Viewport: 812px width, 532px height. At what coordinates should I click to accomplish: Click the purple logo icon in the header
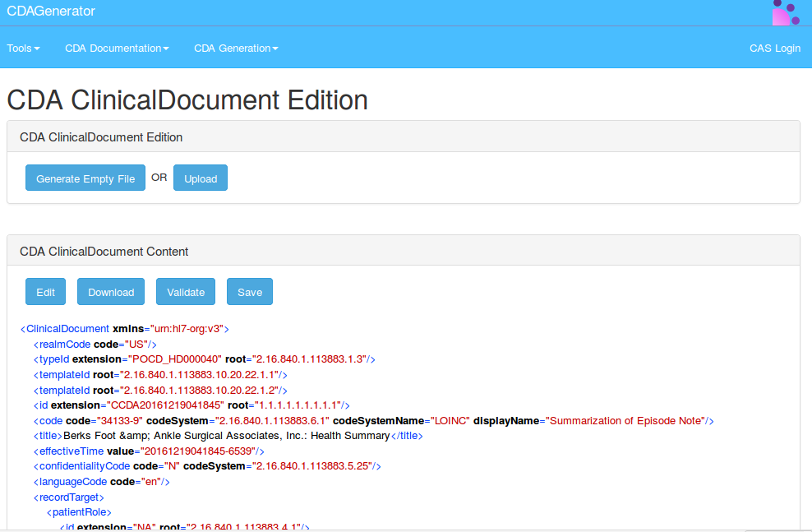coord(785,12)
